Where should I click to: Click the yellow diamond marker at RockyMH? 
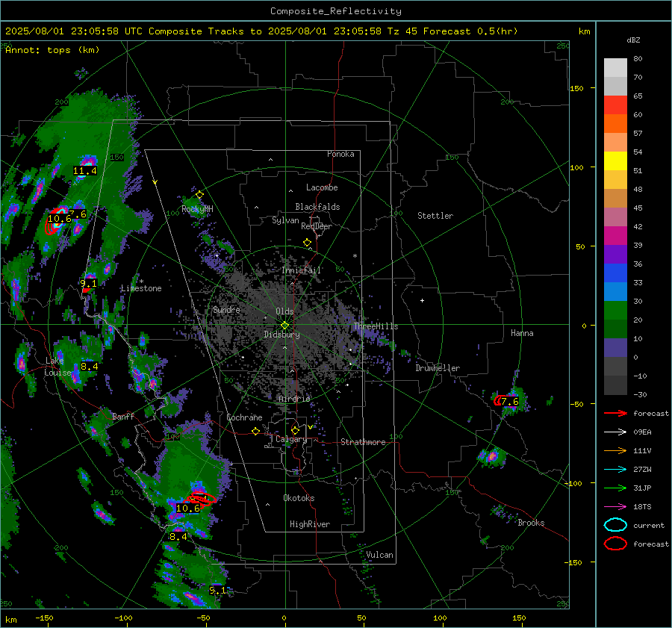click(199, 195)
